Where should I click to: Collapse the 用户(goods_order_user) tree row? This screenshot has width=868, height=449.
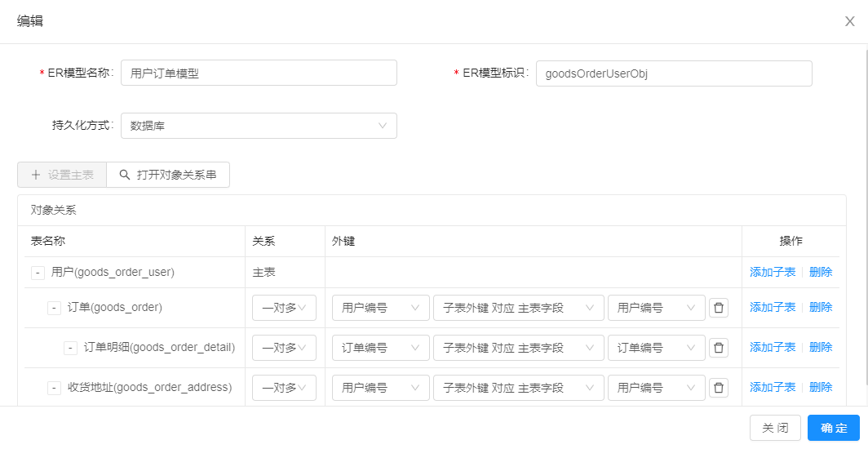click(38, 273)
